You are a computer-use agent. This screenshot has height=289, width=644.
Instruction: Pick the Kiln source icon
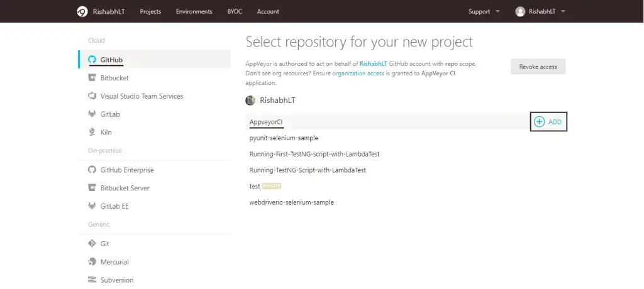[92, 133]
